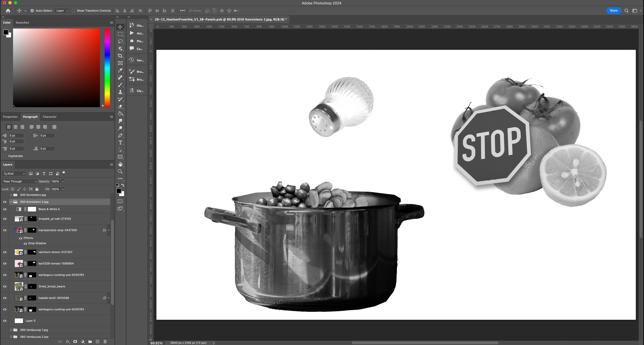Screen dimensions: 644x345
Task: Click the zoom percentage field 89.92%
Action: (x=156, y=343)
